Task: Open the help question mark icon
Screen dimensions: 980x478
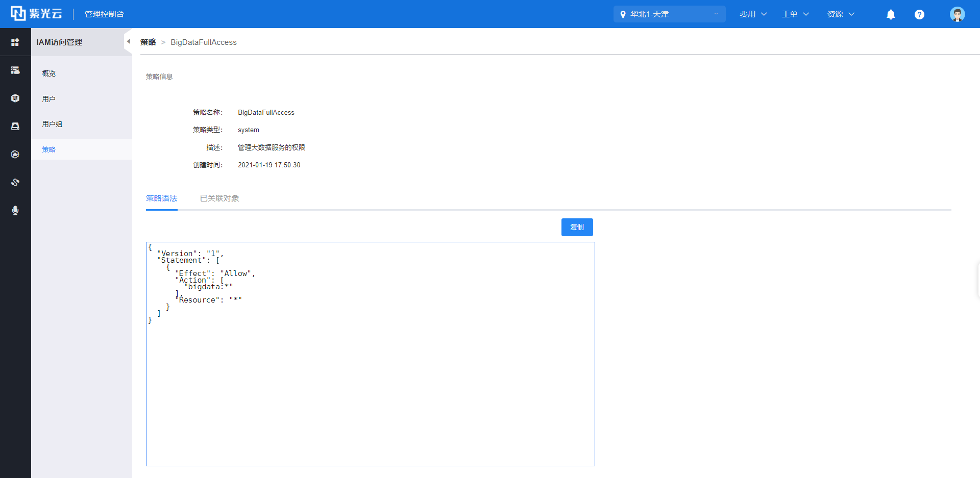Action: pos(919,14)
